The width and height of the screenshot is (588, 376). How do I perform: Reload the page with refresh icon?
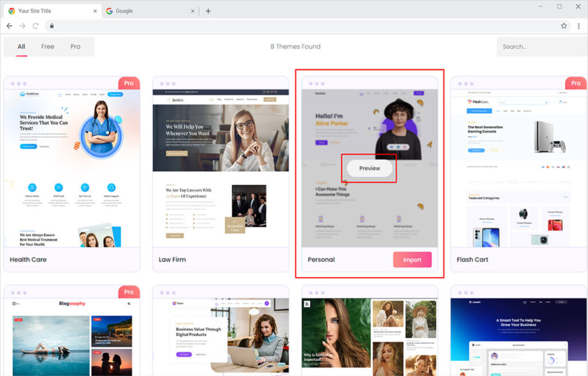[x=36, y=26]
